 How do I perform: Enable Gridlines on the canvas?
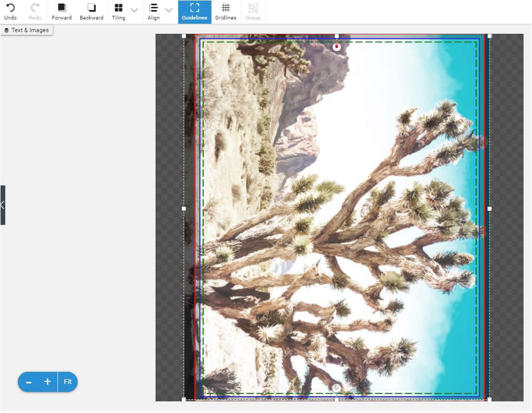pos(226,12)
